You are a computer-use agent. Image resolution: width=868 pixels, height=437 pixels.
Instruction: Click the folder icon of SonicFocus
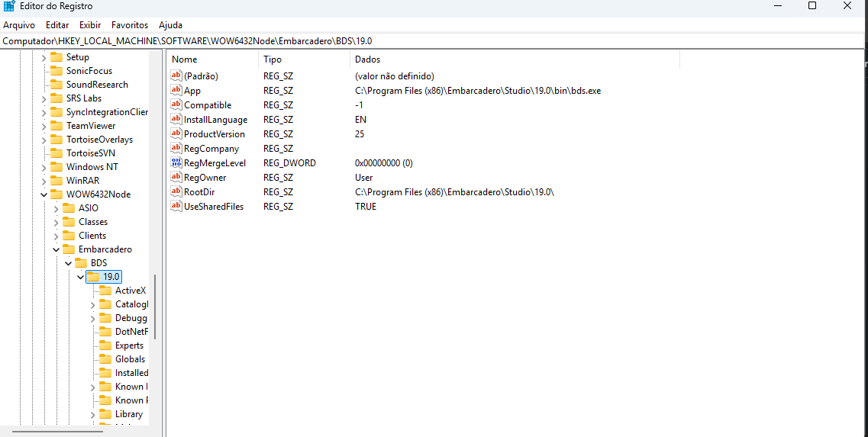click(56, 71)
